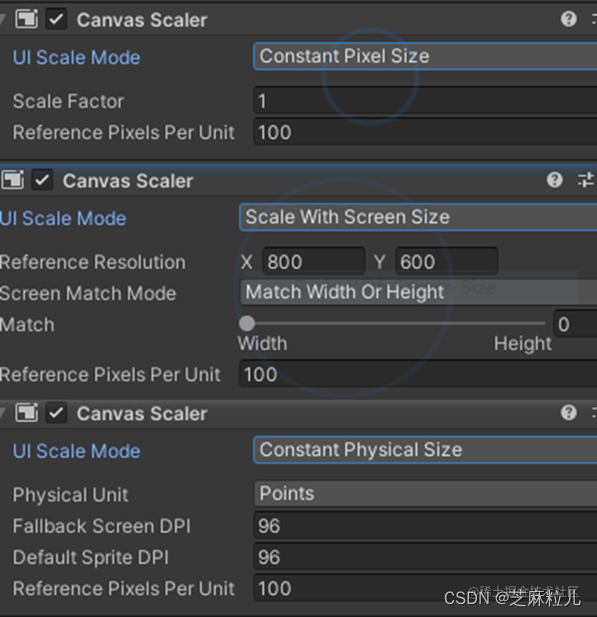Click the middle Canvas Scaler component icon
Viewport: 597px width, 617px height.
[13, 180]
